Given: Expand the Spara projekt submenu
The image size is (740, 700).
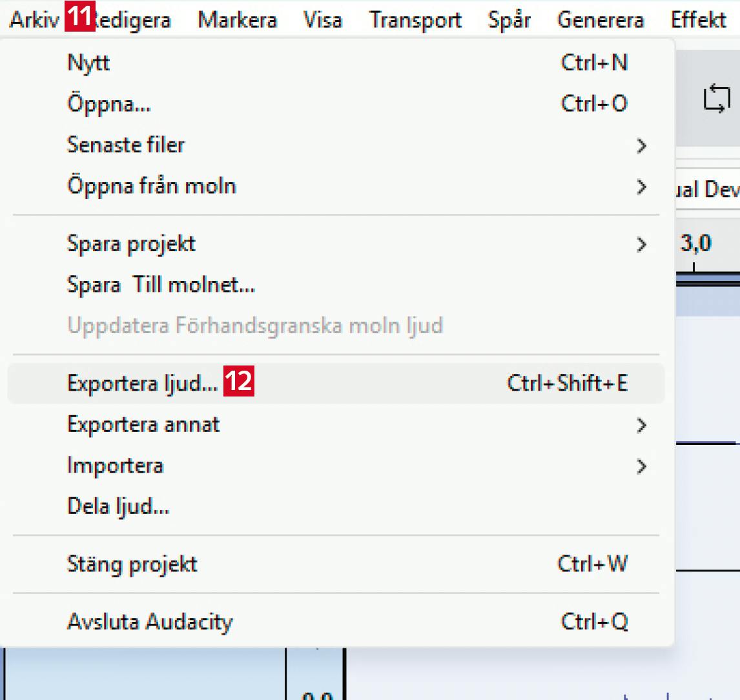Looking at the screenshot, I should (131, 244).
